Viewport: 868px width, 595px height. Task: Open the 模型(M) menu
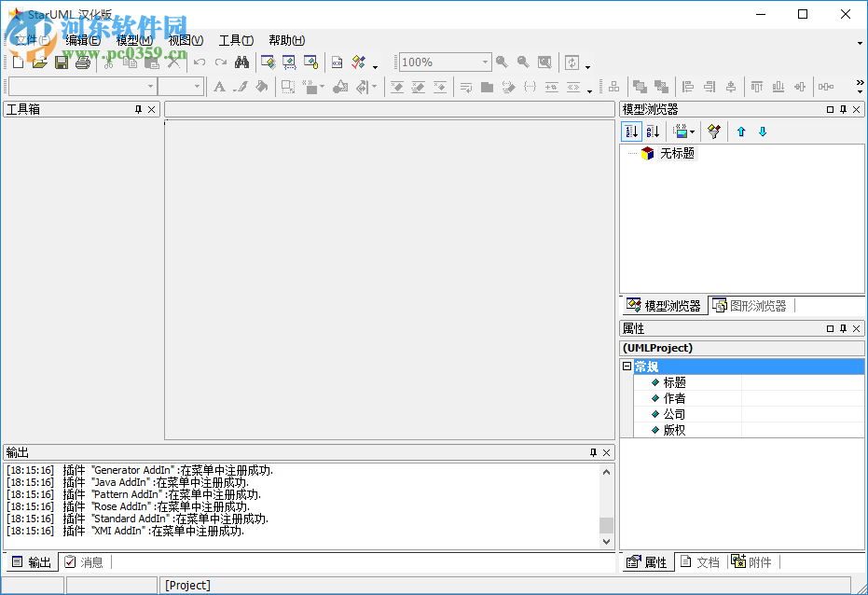(x=134, y=40)
